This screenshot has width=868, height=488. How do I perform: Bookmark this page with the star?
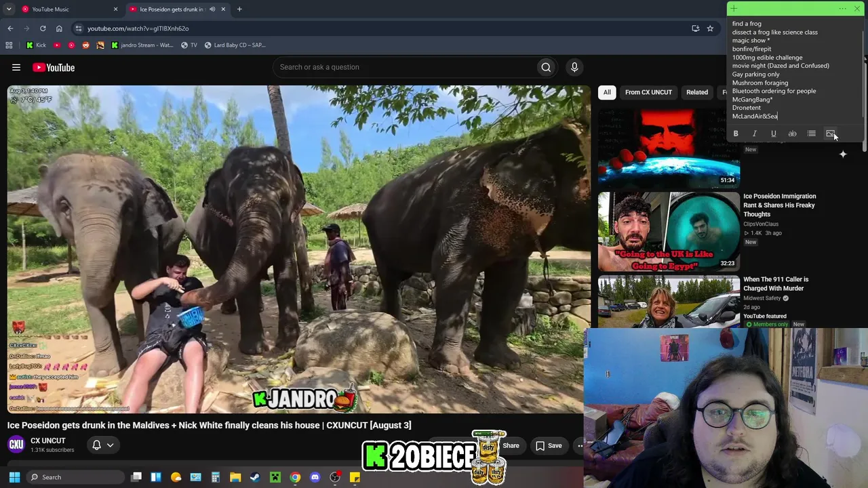click(x=710, y=28)
